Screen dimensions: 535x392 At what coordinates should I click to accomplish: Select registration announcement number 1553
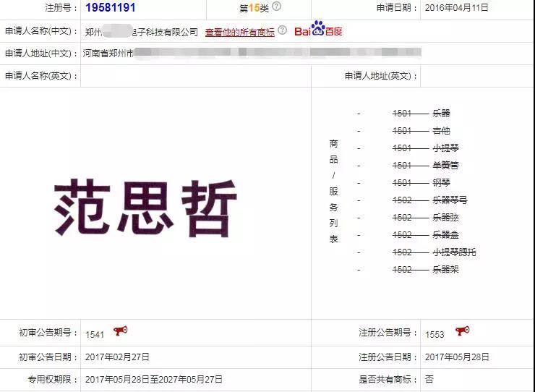point(435,335)
